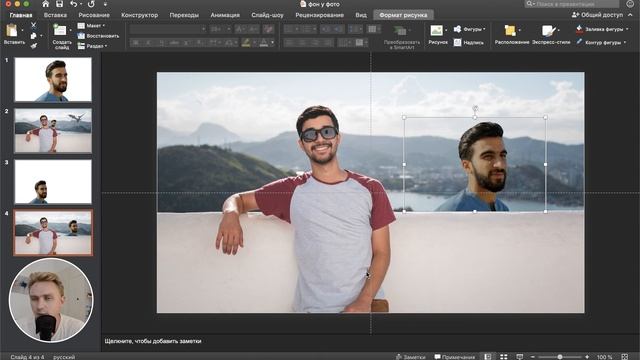640x360 pixels.
Task: Undo the last action
Action: coord(73,4)
